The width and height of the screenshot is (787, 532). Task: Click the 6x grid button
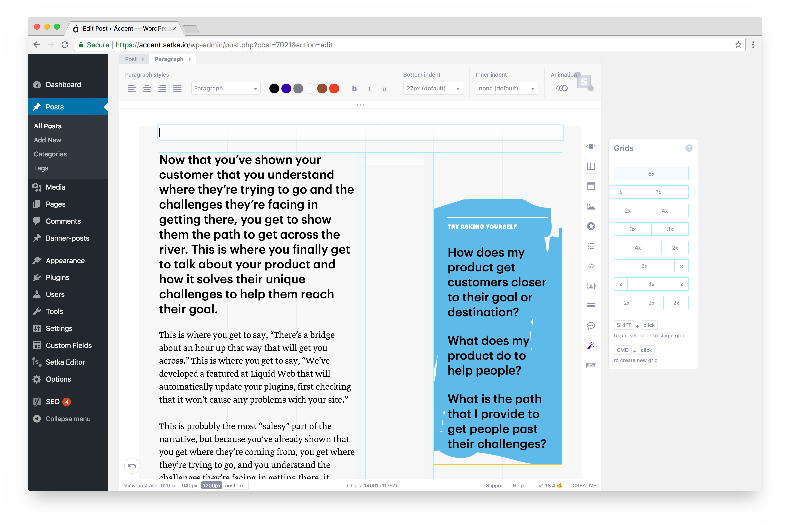click(651, 173)
